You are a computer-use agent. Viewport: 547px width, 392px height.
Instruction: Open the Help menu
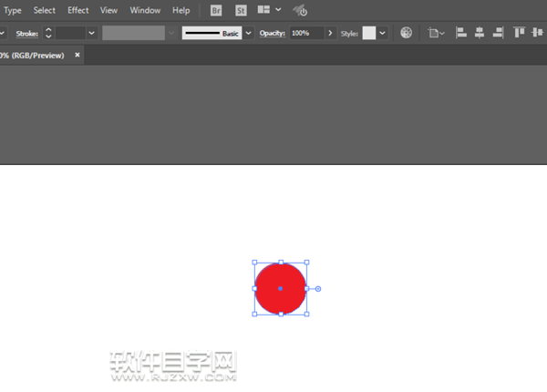click(181, 10)
